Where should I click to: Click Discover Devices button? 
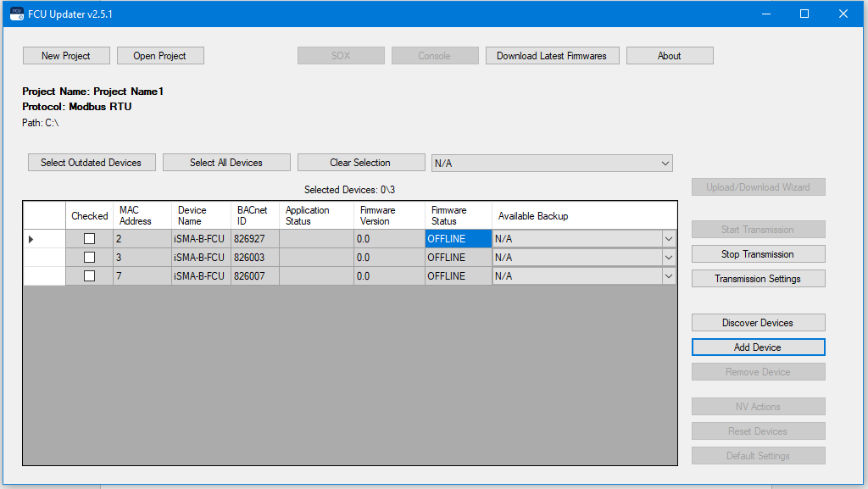point(758,323)
